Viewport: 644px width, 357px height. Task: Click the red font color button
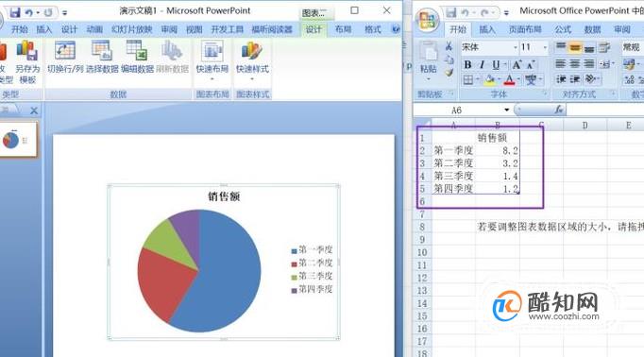[x=509, y=79]
